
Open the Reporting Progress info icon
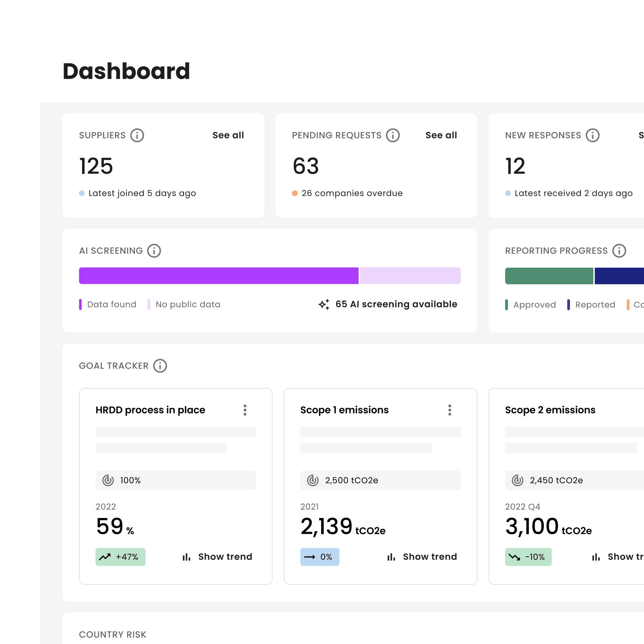pyautogui.click(x=619, y=250)
